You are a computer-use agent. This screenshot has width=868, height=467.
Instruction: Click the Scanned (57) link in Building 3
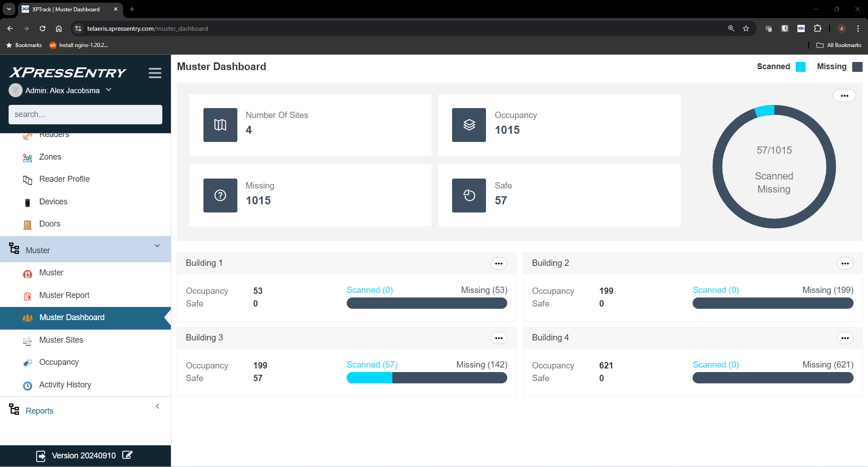coord(372,365)
